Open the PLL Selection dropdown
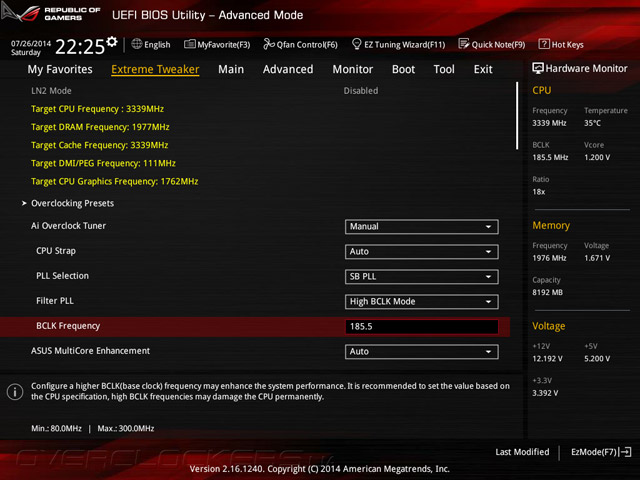The height and width of the screenshot is (480, 640). [x=422, y=277]
